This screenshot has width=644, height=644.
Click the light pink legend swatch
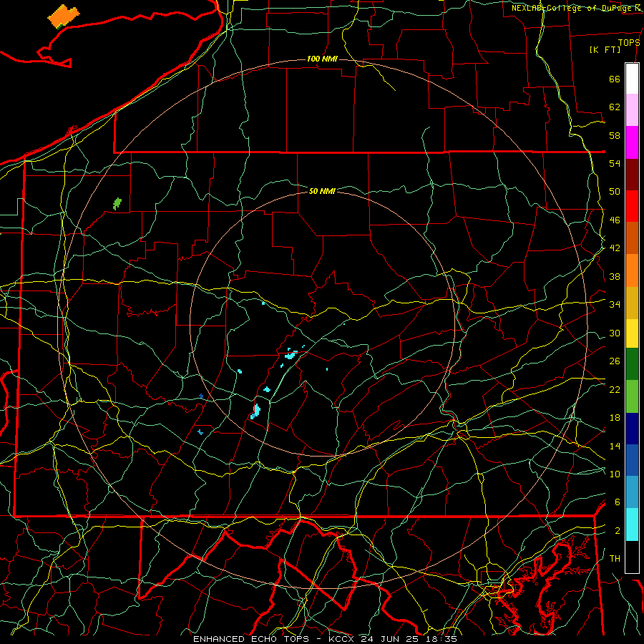(632, 109)
